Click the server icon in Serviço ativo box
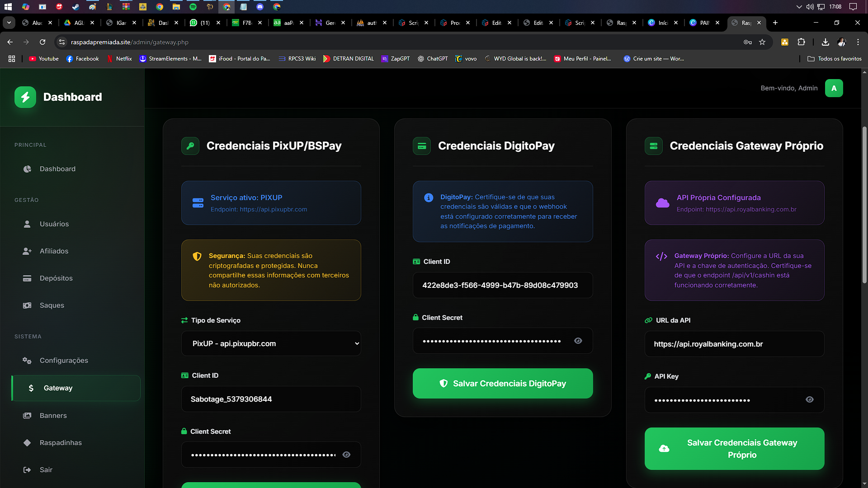 (x=198, y=203)
